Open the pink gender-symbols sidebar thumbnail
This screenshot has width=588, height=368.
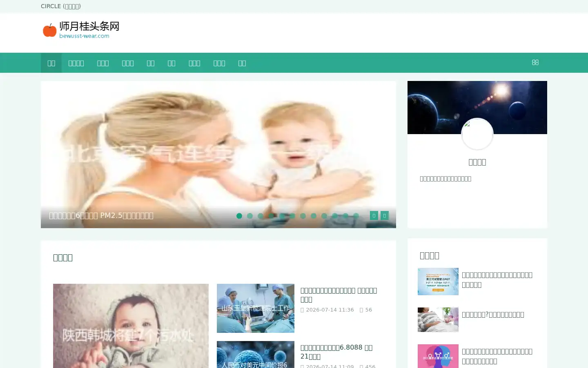pos(438,356)
